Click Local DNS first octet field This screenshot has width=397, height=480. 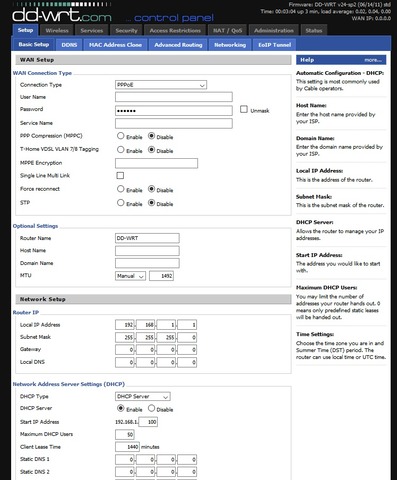point(125,362)
